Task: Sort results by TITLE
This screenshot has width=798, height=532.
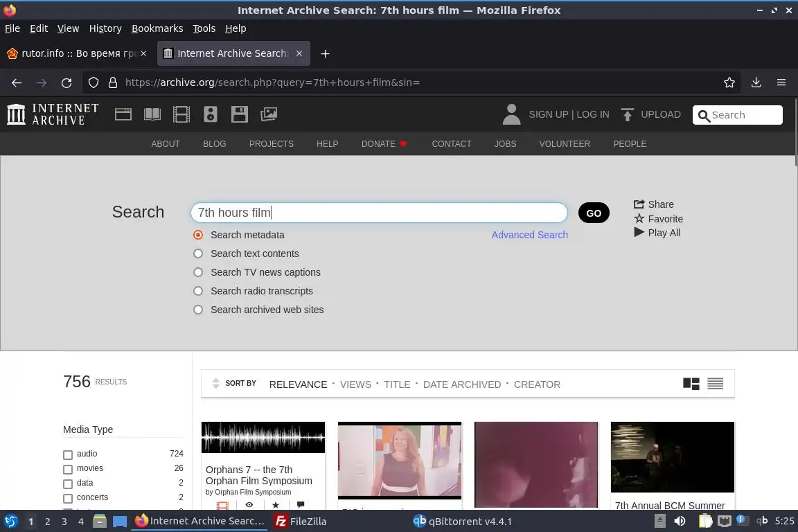Action: coord(397,384)
